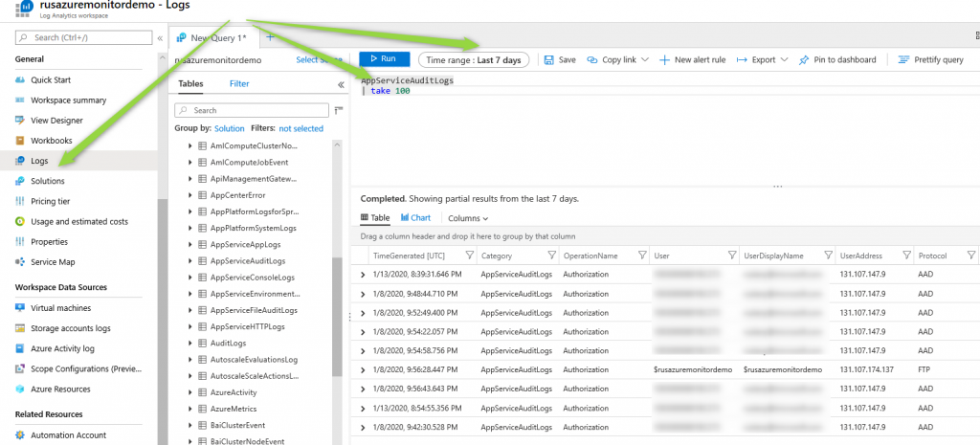This screenshot has height=445, width=980.
Task: Click Group by Solution link
Action: coord(230,128)
